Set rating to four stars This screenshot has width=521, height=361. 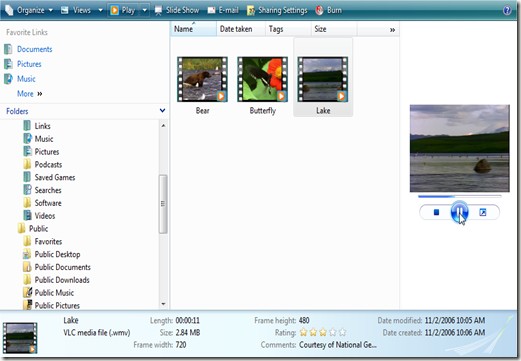tap(333, 332)
